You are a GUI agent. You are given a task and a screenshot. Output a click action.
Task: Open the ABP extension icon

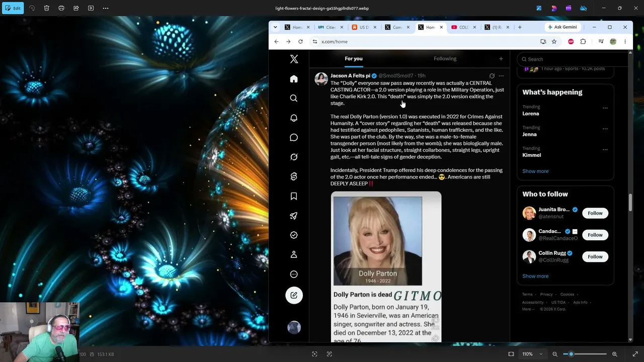point(571,42)
